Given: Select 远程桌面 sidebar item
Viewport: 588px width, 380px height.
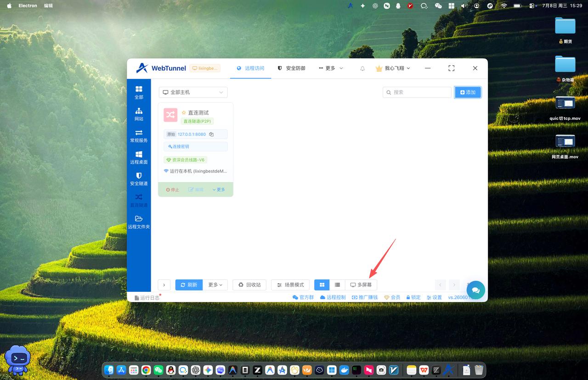Looking at the screenshot, I should coord(139,157).
